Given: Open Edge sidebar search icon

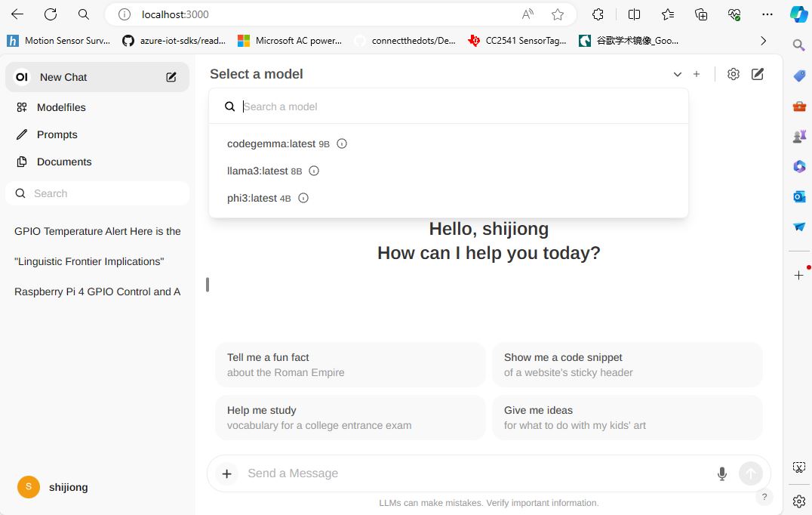Looking at the screenshot, I should coord(798,45).
